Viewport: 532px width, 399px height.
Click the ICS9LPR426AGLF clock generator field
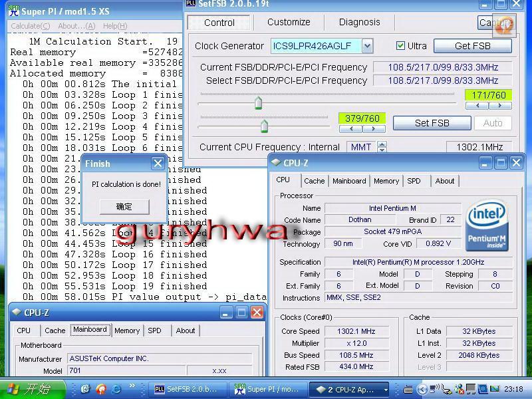[x=316, y=46]
